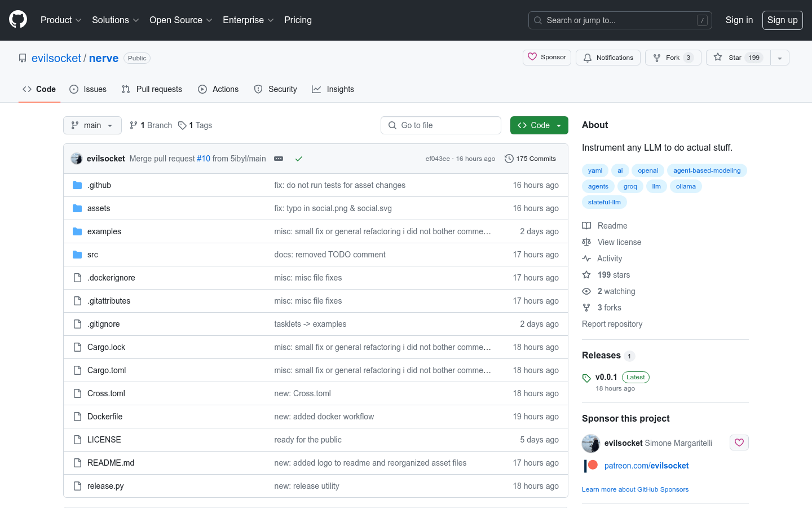Click the Sponsor button
This screenshot has width=812, height=508.
547,58
